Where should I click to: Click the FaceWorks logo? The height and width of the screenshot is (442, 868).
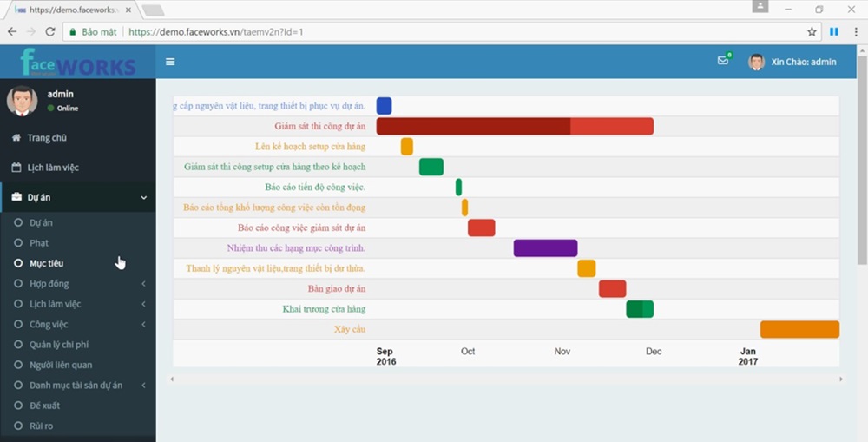pos(77,62)
